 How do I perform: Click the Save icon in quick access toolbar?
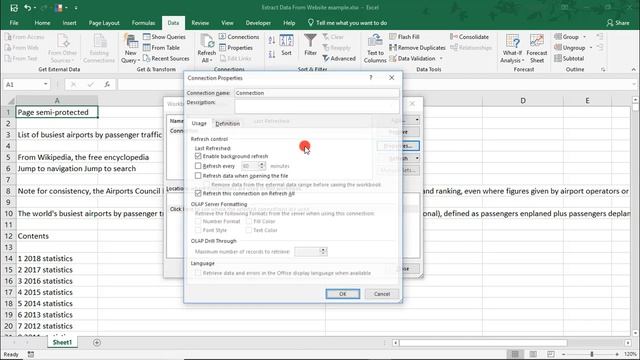click(14, 7)
